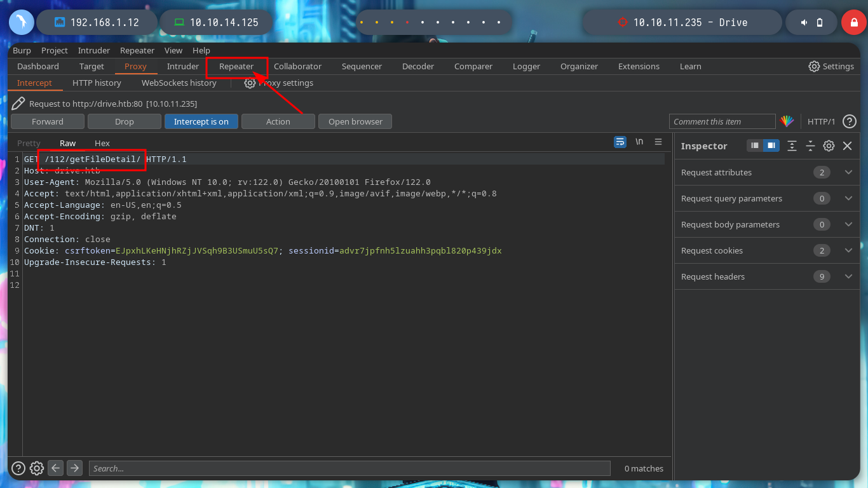The width and height of the screenshot is (868, 488).
Task: Click the Search input field
Action: click(349, 468)
